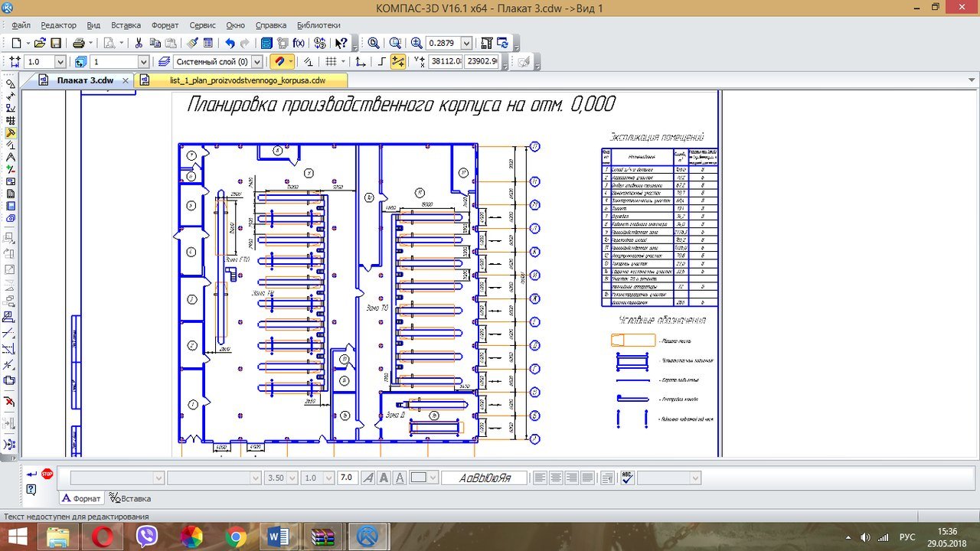Click the Save document icon
The image size is (980, 551).
pyautogui.click(x=56, y=44)
